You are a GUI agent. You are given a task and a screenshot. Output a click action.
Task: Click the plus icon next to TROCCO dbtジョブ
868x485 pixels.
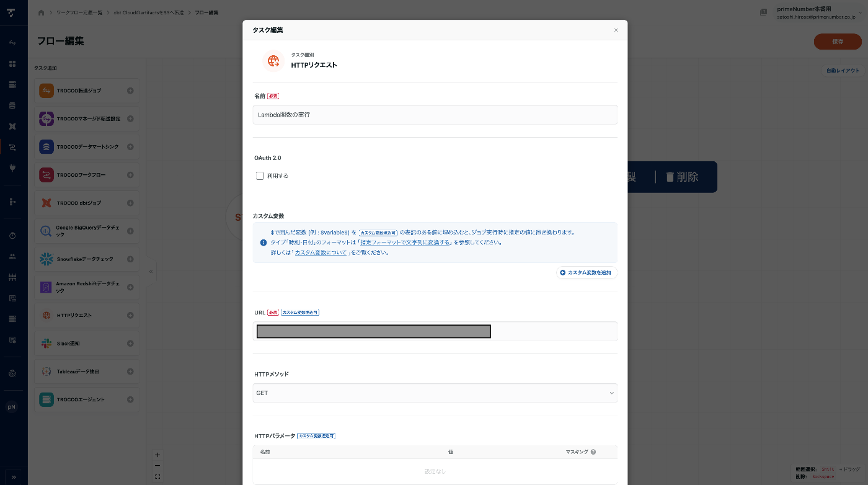tap(130, 203)
